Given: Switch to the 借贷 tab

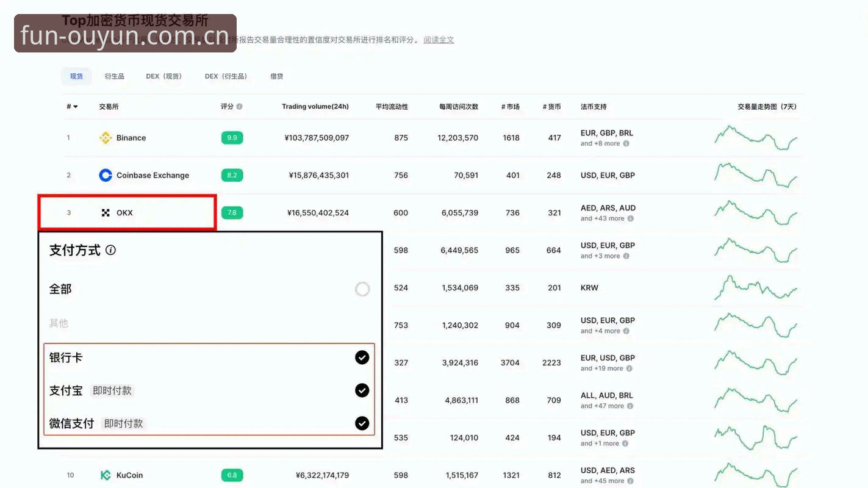Looking at the screenshot, I should point(277,76).
